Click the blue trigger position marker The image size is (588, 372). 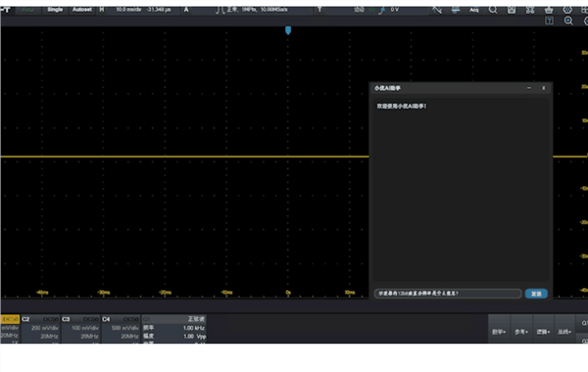coord(288,30)
